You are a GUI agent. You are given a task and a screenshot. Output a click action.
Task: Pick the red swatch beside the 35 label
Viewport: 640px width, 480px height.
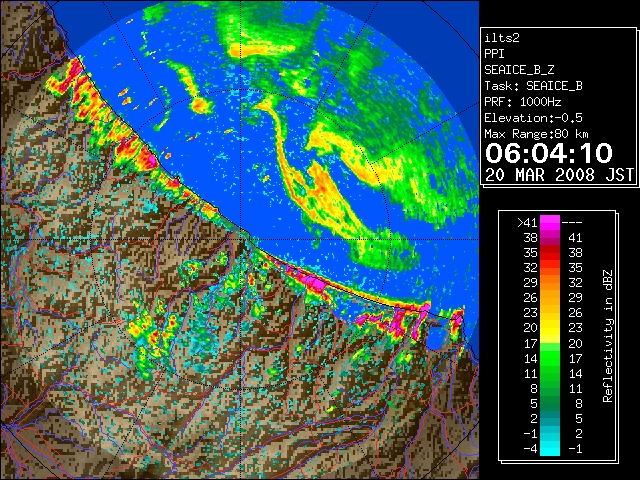pyautogui.click(x=550, y=253)
